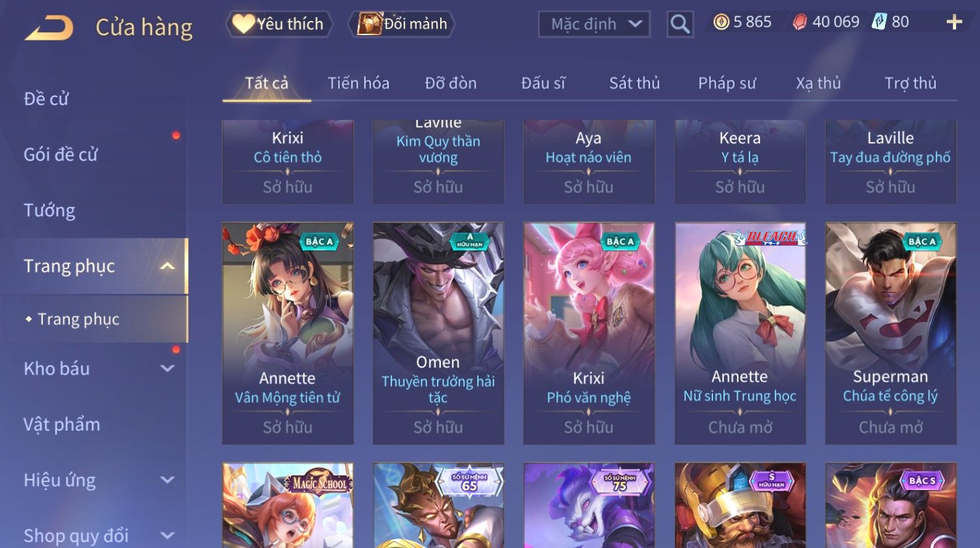The width and height of the screenshot is (980, 548).
Task: Open Tướng in the sidebar
Action: [x=49, y=210]
